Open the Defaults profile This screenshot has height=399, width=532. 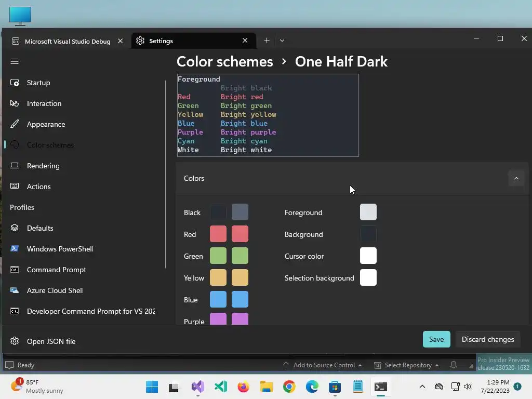click(x=84, y=228)
